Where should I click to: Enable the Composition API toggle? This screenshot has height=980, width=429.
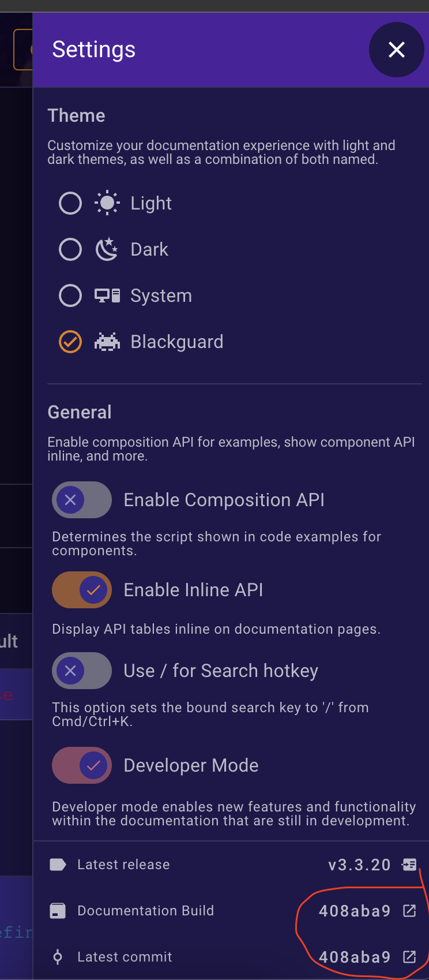[x=81, y=500]
